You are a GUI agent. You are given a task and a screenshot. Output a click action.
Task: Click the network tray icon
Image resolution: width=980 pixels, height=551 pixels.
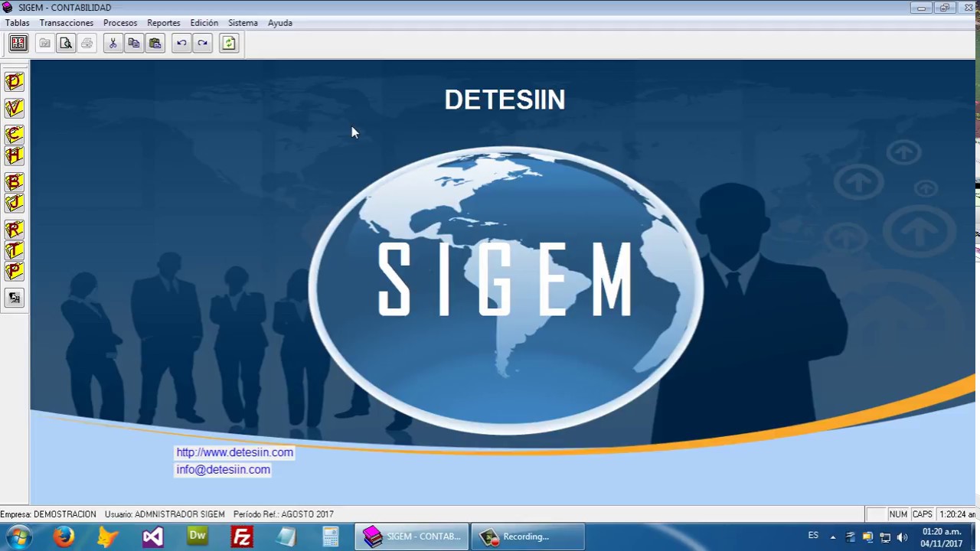885,537
